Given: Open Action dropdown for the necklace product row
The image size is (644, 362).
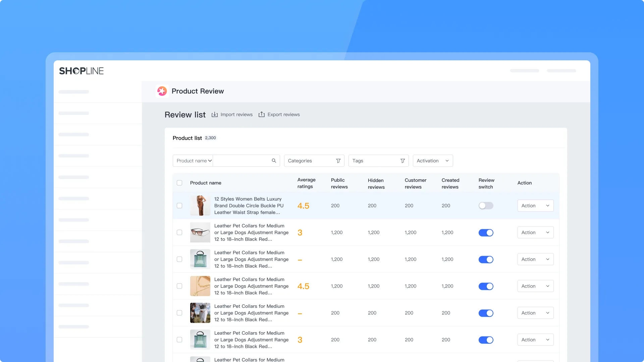Looking at the screenshot, I should click(x=535, y=286).
